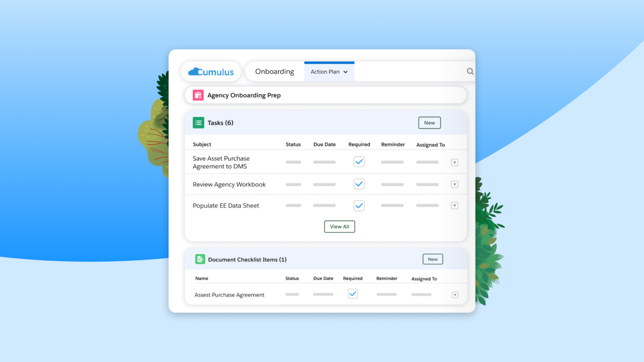This screenshot has height=362, width=644.
Task: Expand actions for Assest Purchase Agreement row
Action: [x=455, y=294]
